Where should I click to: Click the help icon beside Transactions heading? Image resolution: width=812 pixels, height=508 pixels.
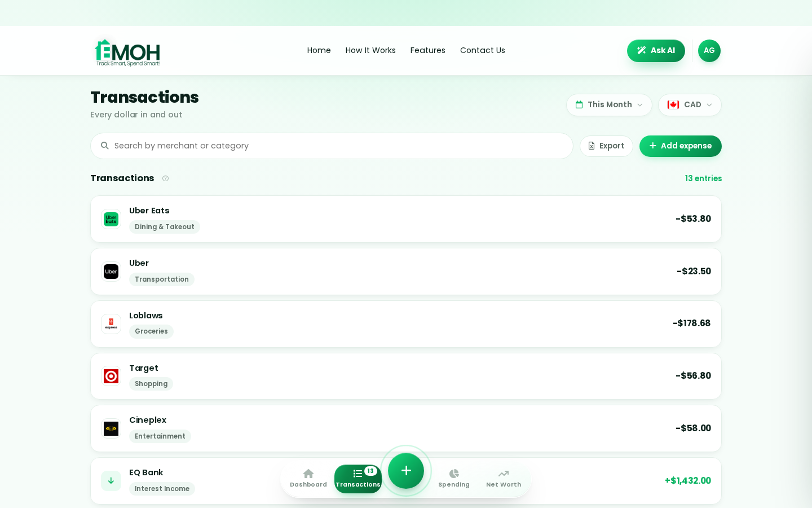point(165,178)
